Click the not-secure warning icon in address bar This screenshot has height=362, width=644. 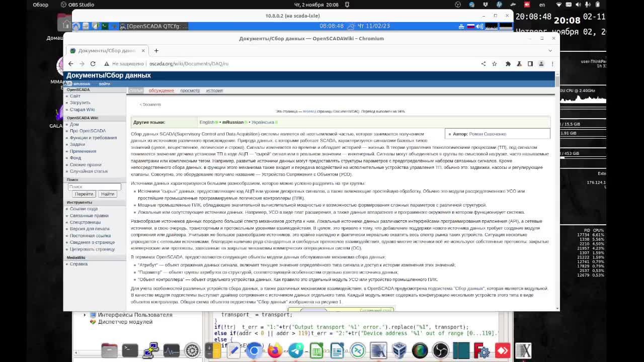(107, 64)
